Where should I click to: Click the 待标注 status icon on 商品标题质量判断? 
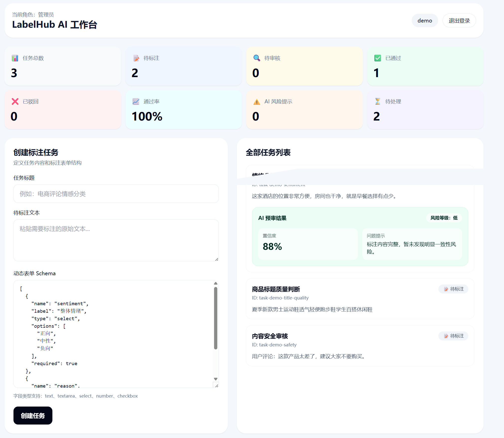446,289
